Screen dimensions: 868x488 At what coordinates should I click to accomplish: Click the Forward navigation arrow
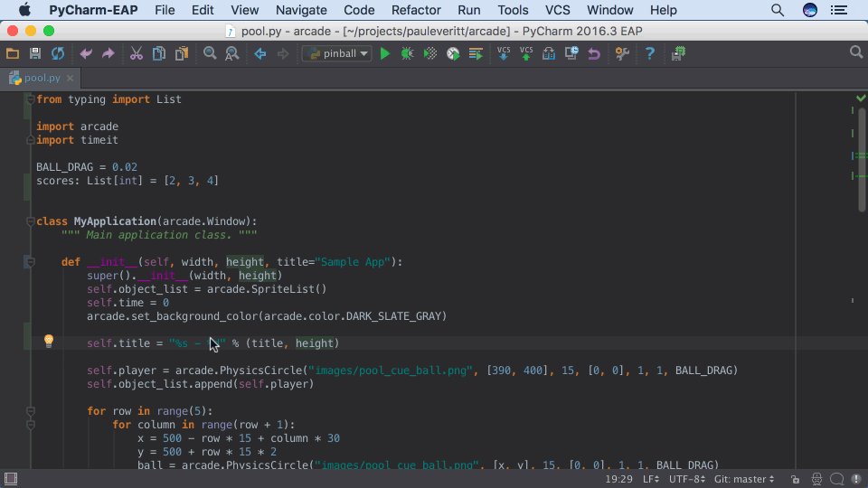pos(283,53)
